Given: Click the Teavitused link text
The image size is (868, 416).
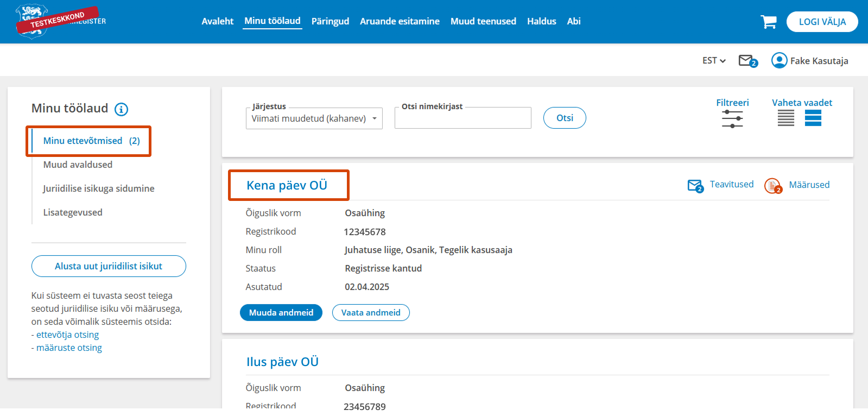Looking at the screenshot, I should tap(732, 184).
